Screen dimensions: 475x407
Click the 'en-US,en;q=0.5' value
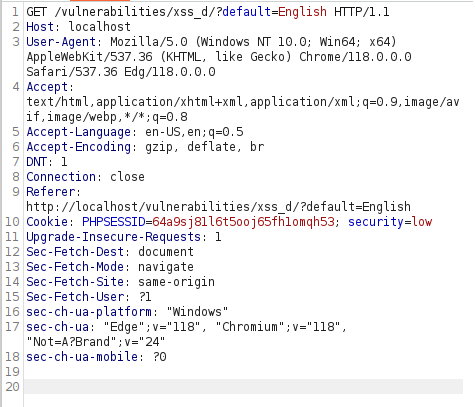194,132
